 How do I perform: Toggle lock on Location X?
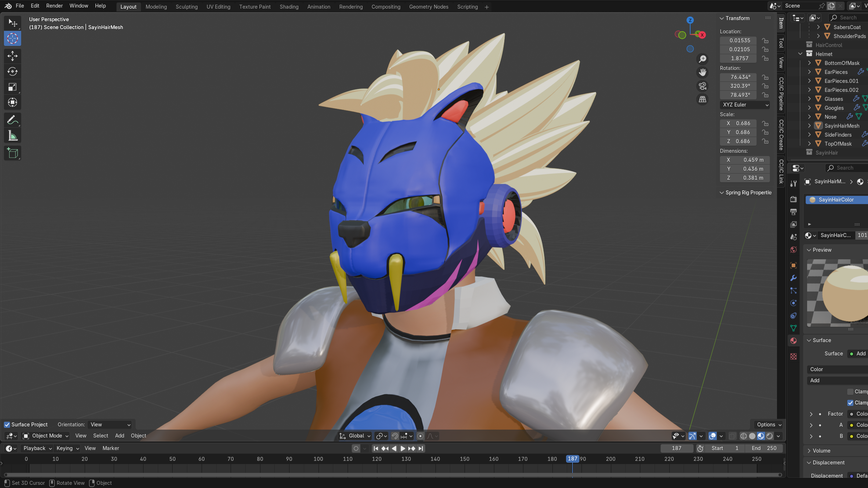(765, 40)
